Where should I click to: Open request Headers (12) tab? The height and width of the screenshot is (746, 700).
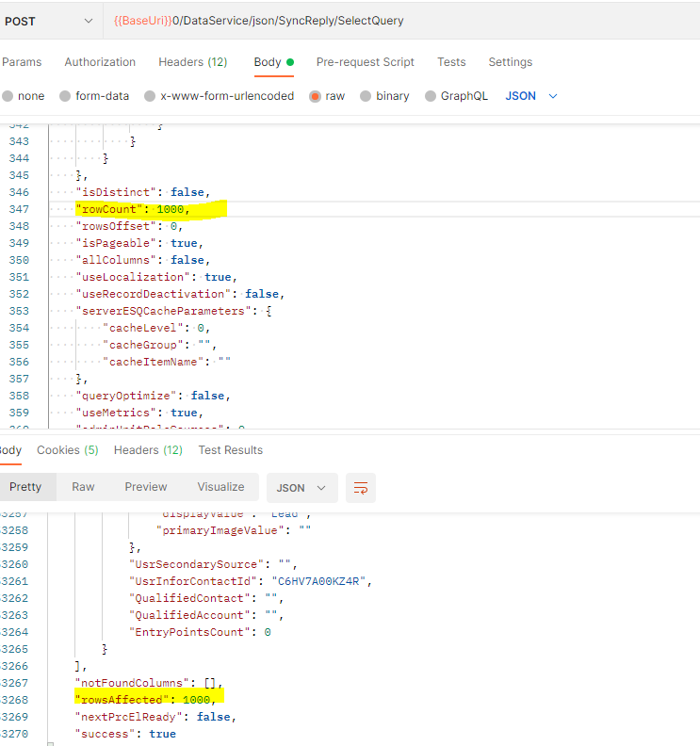193,62
